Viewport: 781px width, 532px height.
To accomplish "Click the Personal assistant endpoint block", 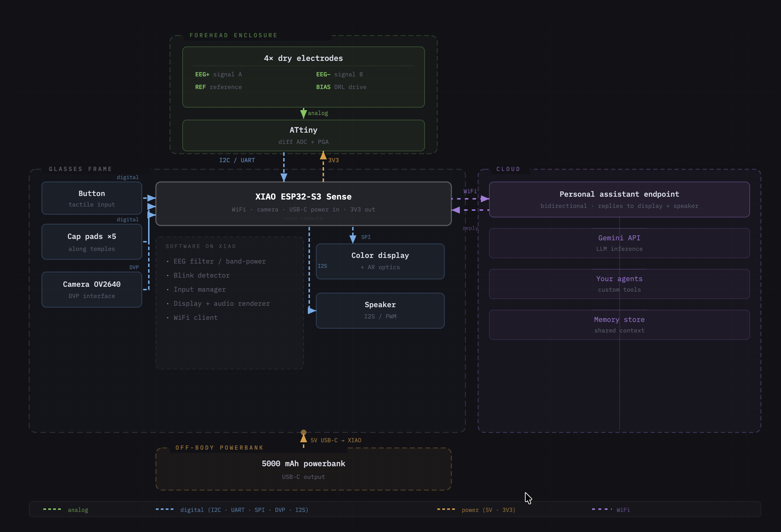I will pyautogui.click(x=619, y=199).
